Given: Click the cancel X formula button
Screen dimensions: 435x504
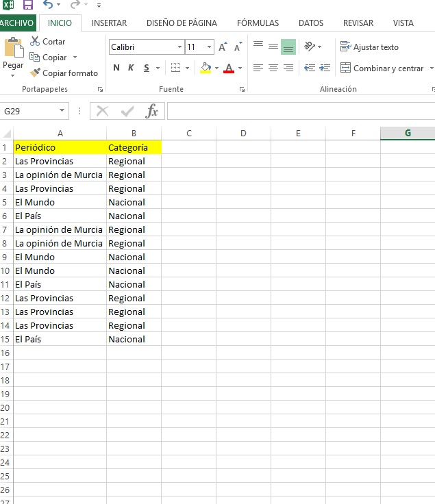Looking at the screenshot, I should click(x=103, y=111).
